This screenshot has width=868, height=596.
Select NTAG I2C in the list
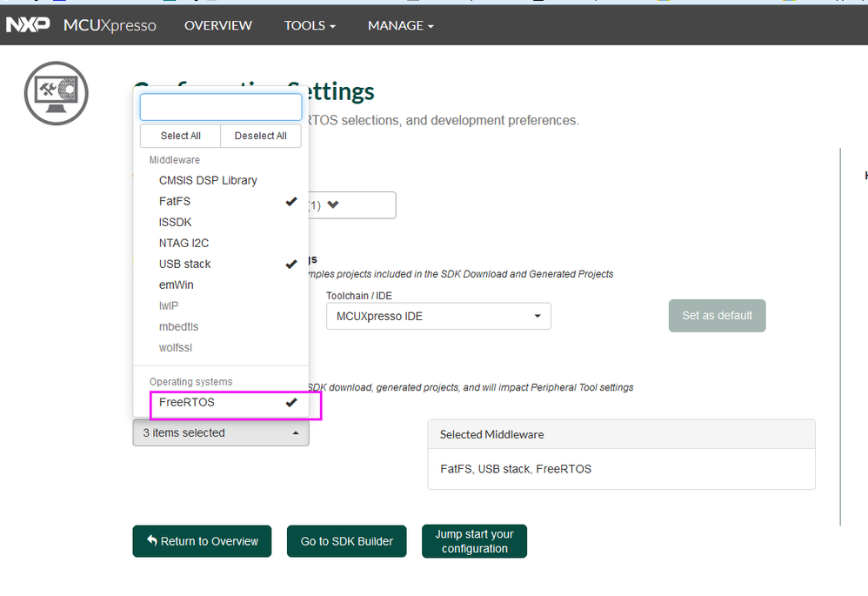184,243
